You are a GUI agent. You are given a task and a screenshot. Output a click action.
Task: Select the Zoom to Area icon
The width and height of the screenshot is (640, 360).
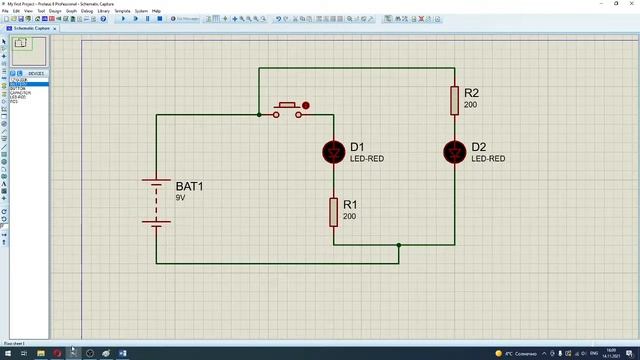tap(263, 19)
